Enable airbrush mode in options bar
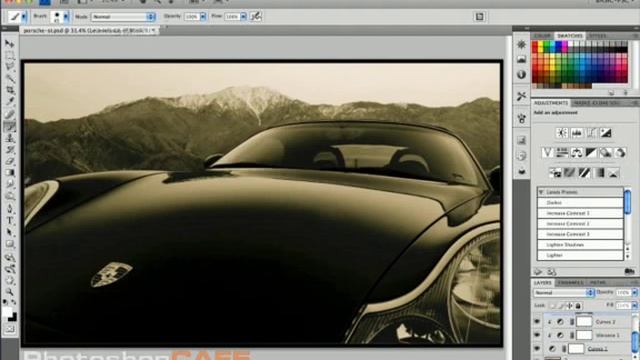Image resolution: width=640 pixels, height=360 pixels. click(x=256, y=16)
